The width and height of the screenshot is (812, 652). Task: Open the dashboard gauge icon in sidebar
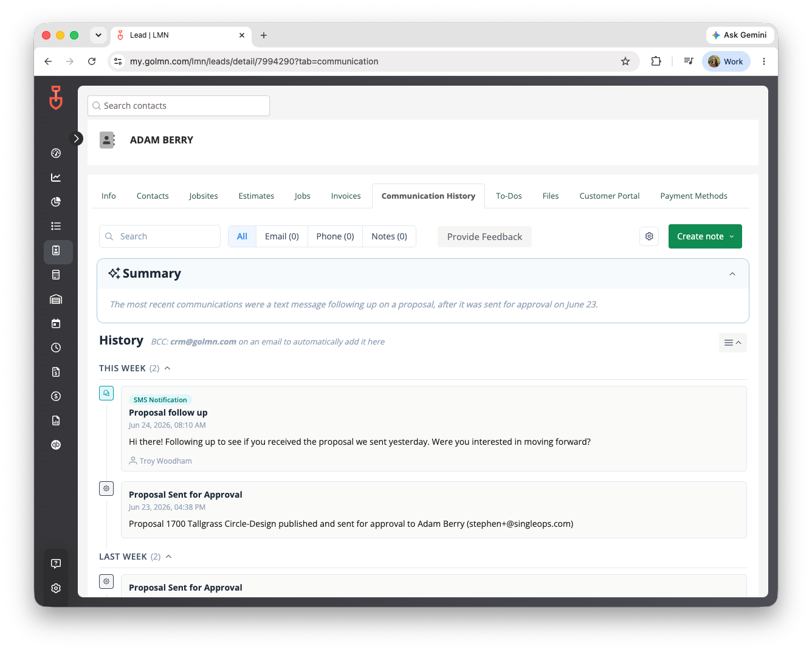[x=56, y=153]
